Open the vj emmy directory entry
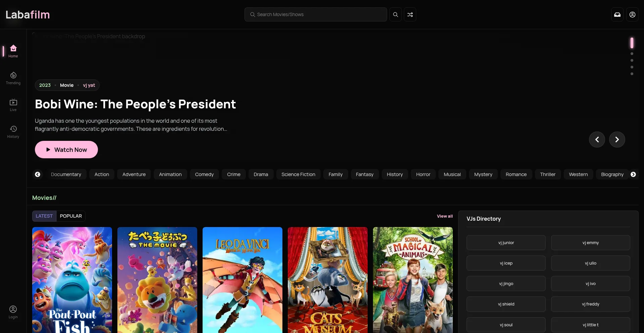 (x=591, y=242)
